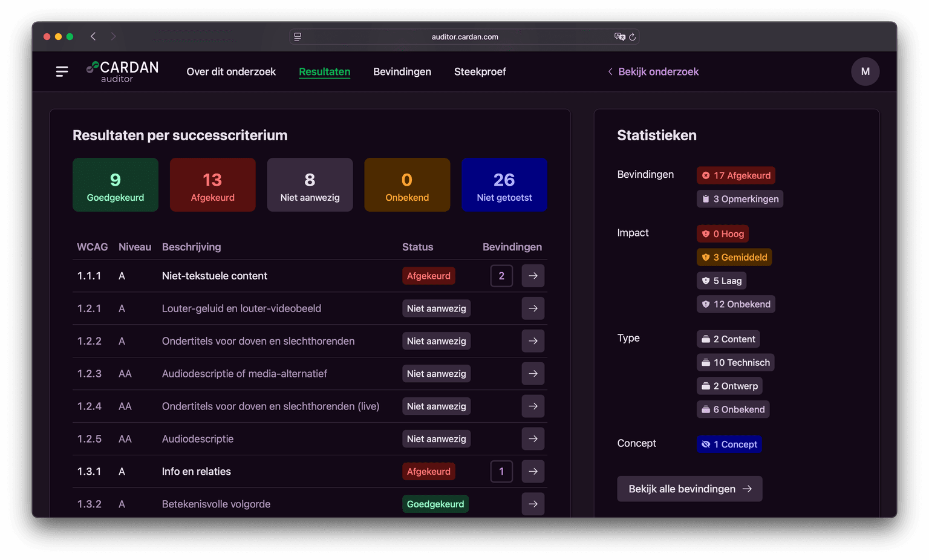Open the hamburger menu icon
The image size is (929, 560).
[62, 71]
